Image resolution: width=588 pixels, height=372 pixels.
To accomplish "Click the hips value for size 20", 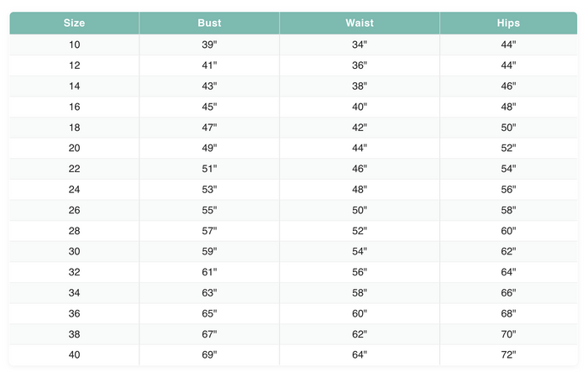I will point(508,148).
